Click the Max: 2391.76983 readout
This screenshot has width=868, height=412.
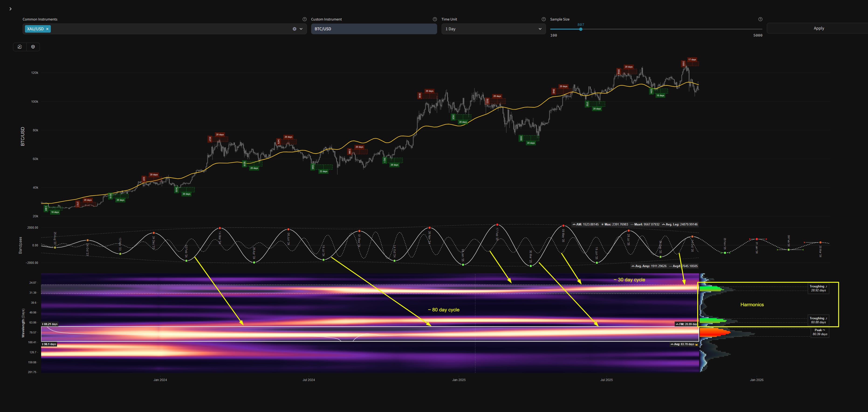(615, 224)
